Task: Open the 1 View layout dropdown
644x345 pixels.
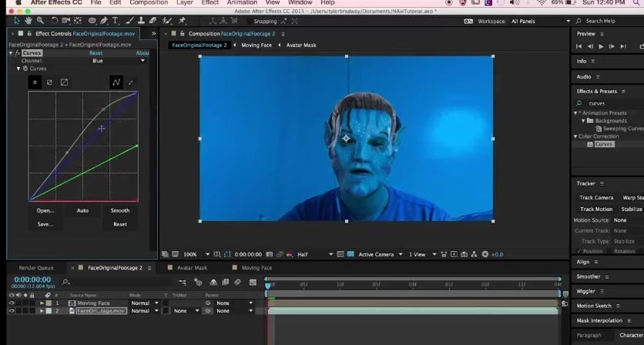Action: (x=422, y=254)
